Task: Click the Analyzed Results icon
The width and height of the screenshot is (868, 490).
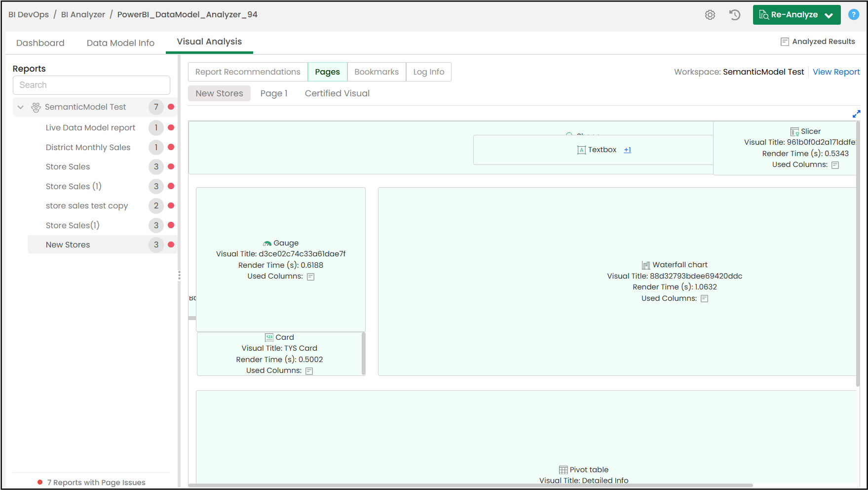Action: click(785, 42)
